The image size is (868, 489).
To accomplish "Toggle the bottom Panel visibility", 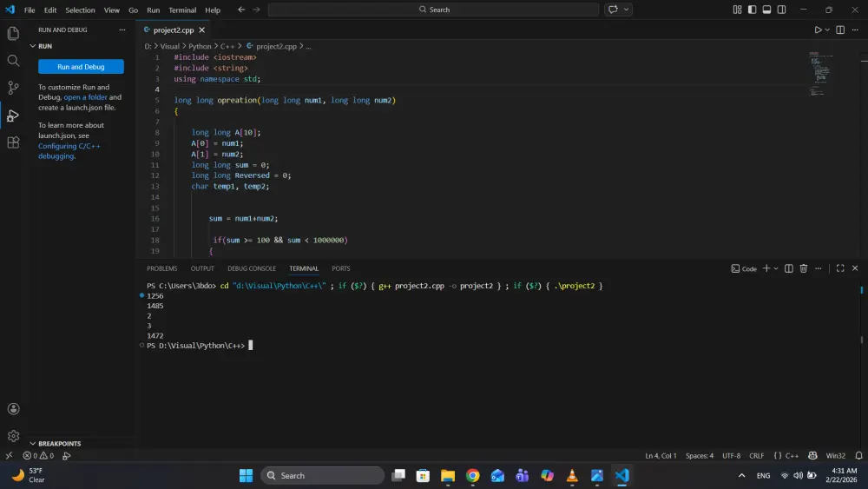I will (766, 10).
